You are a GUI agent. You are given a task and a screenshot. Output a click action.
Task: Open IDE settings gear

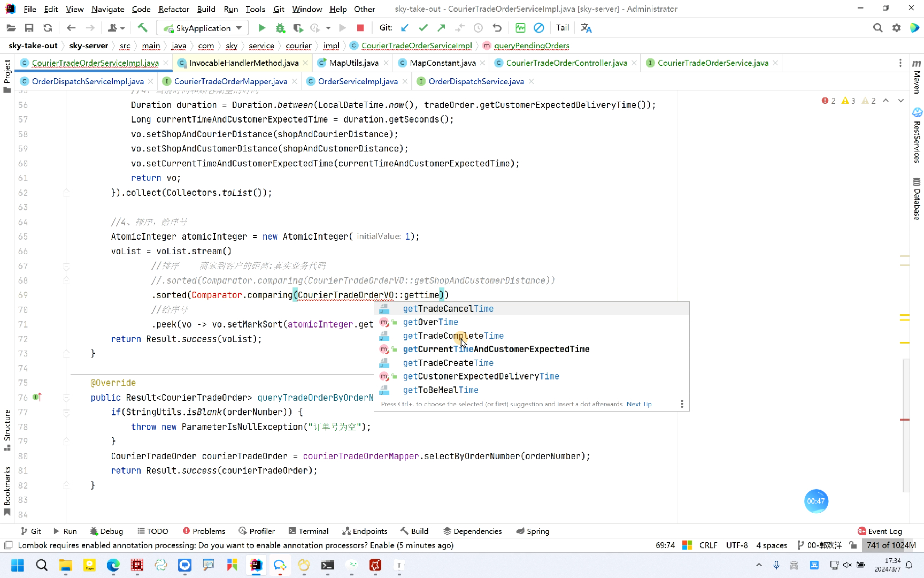click(896, 28)
